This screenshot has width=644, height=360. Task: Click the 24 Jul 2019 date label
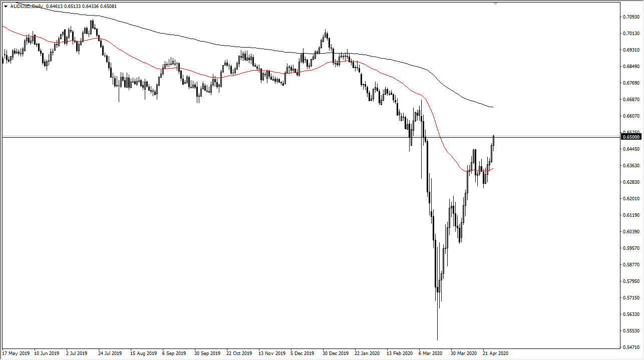coord(111,353)
